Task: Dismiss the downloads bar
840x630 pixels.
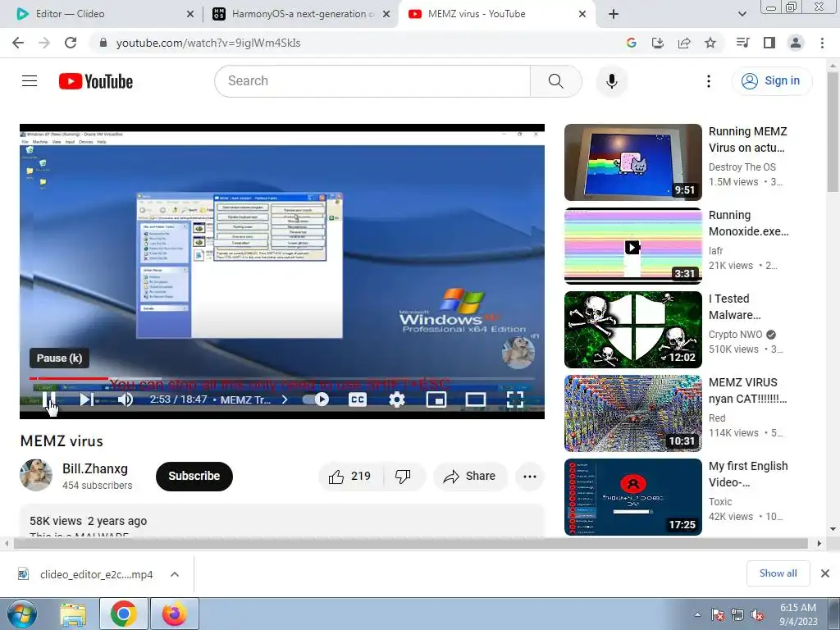Action: click(x=825, y=573)
